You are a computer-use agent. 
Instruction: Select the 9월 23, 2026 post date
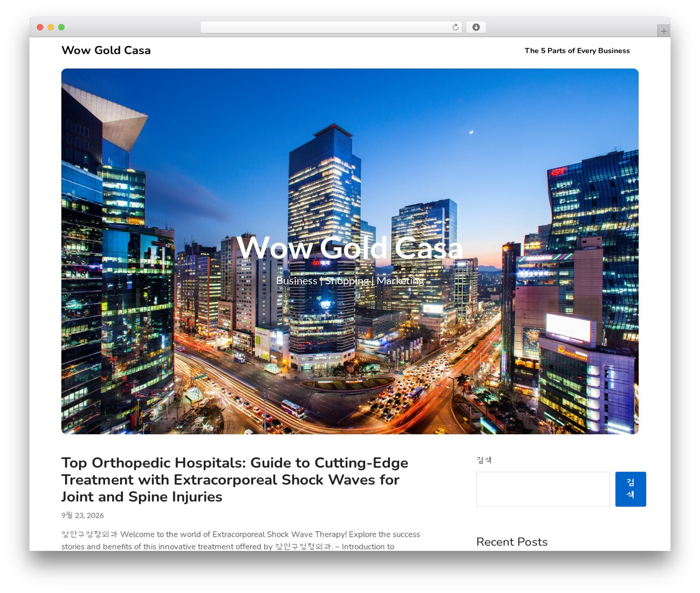[x=83, y=515]
